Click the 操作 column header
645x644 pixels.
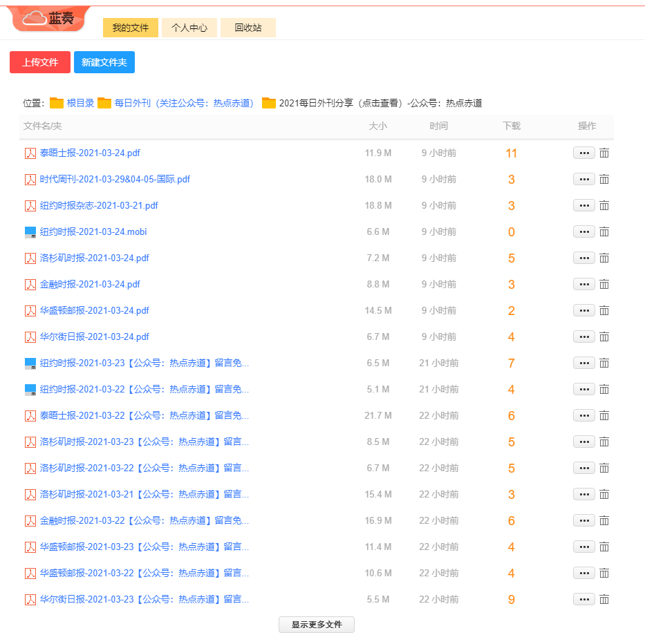[x=587, y=126]
